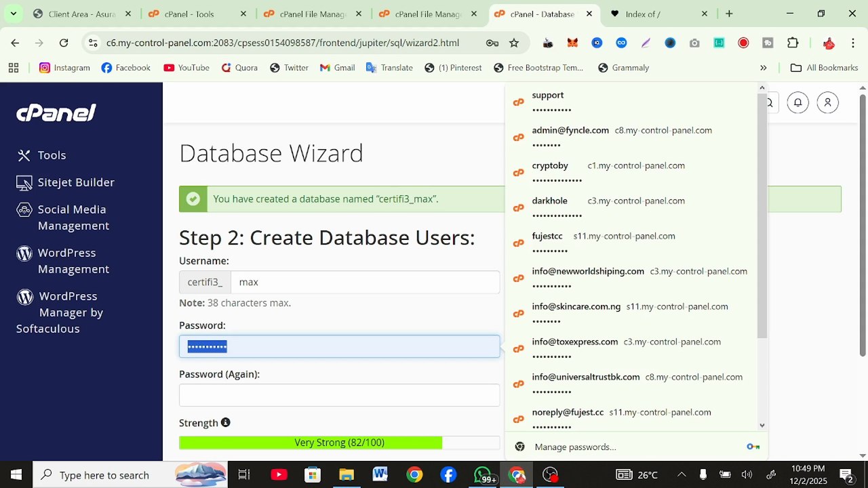The height and width of the screenshot is (488, 868).
Task: Click the address bar URL
Action: coord(283,43)
